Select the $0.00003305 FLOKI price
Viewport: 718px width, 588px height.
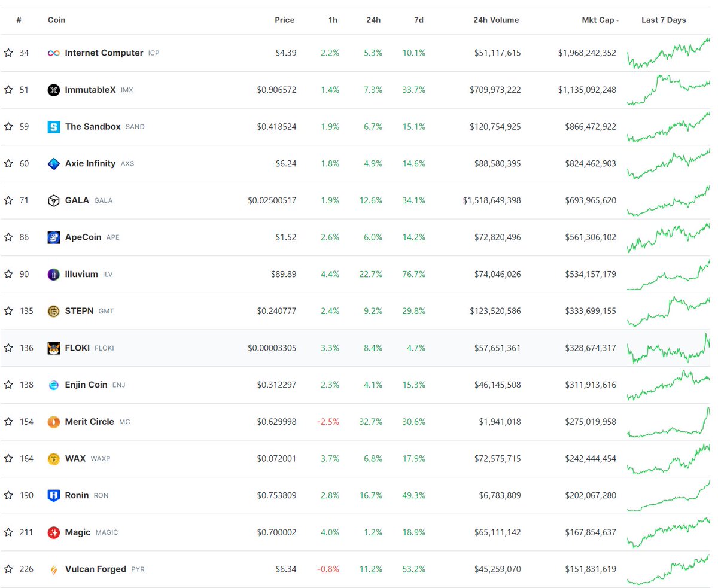coord(272,348)
